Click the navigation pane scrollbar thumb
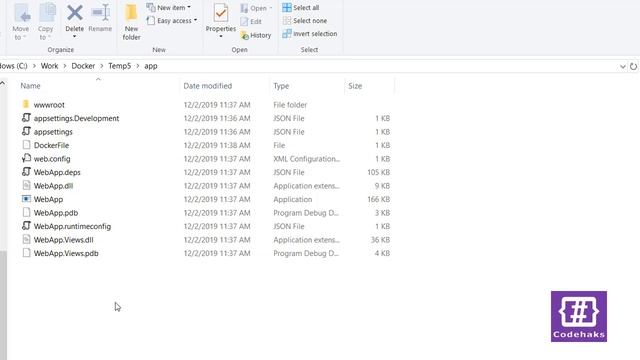 tap(3, 304)
